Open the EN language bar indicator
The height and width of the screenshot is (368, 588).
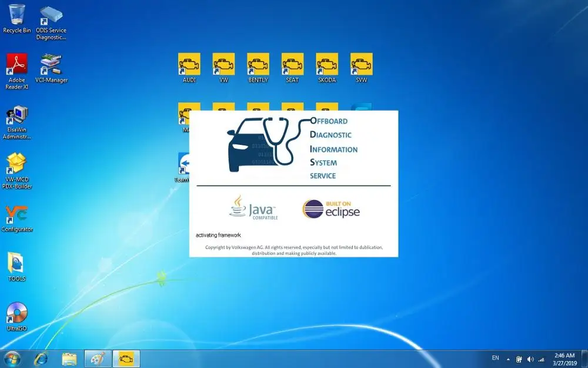[x=495, y=358]
